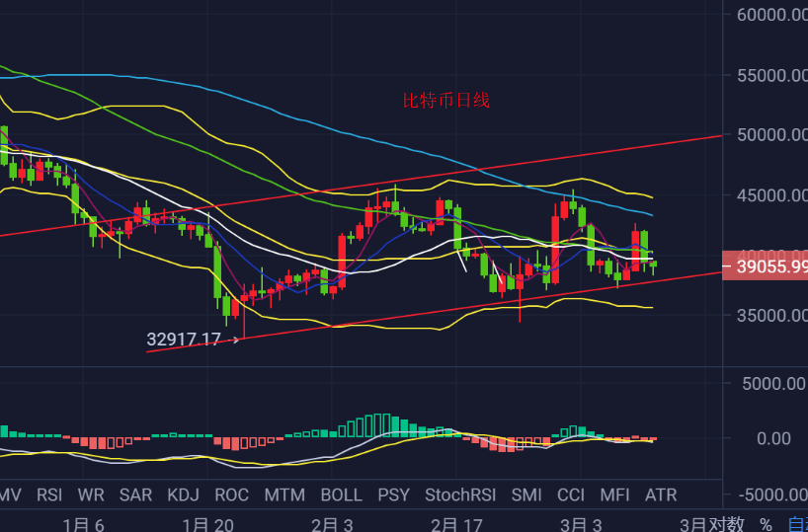Screen dimensions: 808x532
Task: Select the WR indicator tab
Action: pos(91,494)
